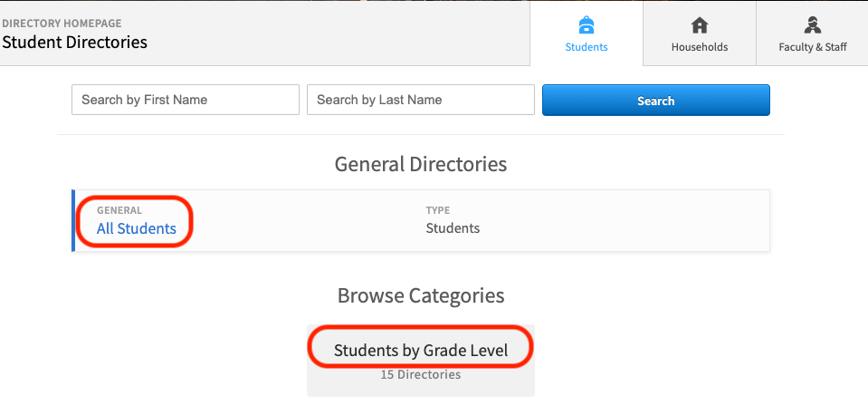Click the blue accent bar of directory row
This screenshot has width=868, height=405.
pos(73,220)
